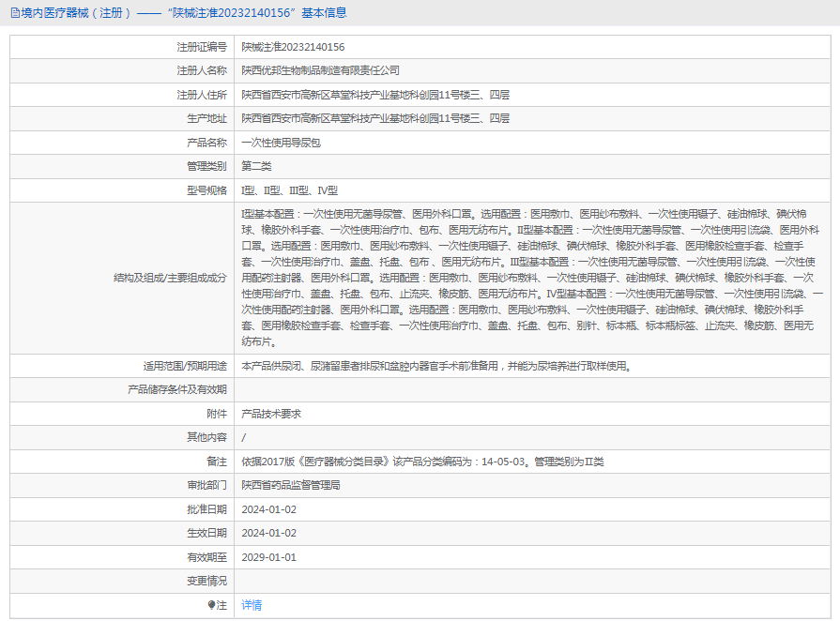840x621 pixels.
Task: Select product name 一次性使用导尿包
Action: tap(281, 143)
